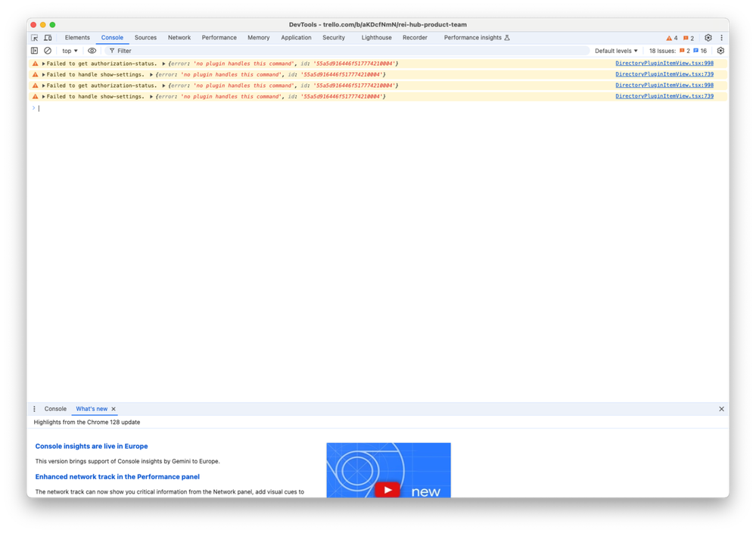Create a live expression with the eye icon
The image size is (756, 533).
92,51
